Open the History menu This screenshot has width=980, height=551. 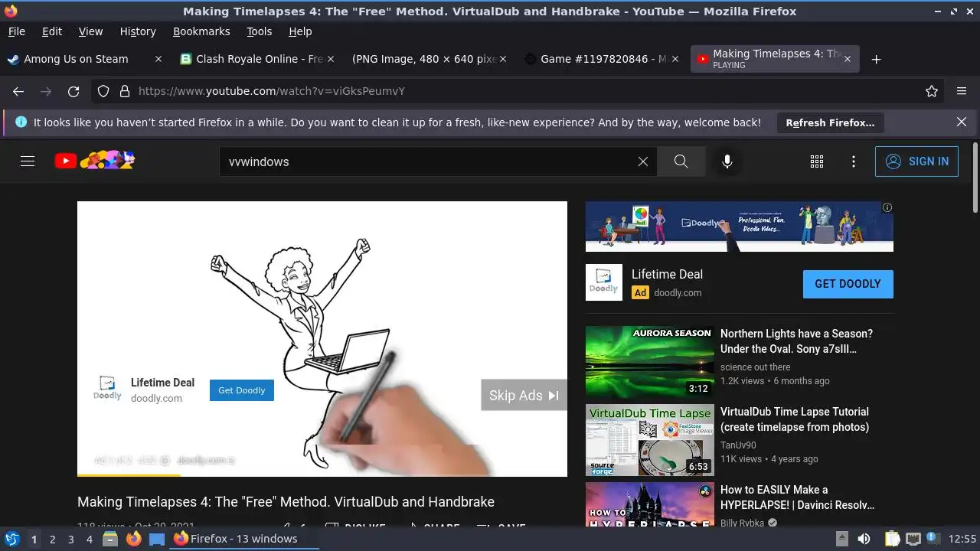[138, 31]
